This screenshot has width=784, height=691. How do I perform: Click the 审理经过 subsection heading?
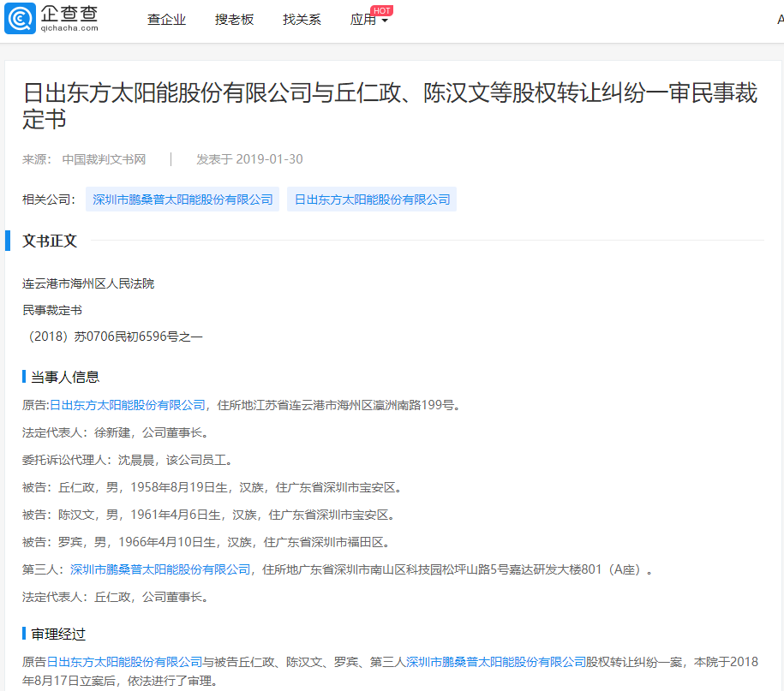pyautogui.click(x=58, y=634)
